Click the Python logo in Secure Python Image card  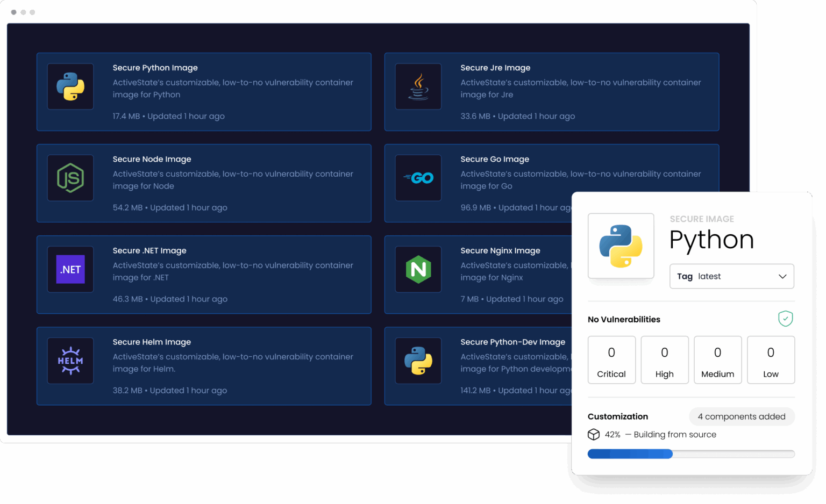click(x=70, y=87)
